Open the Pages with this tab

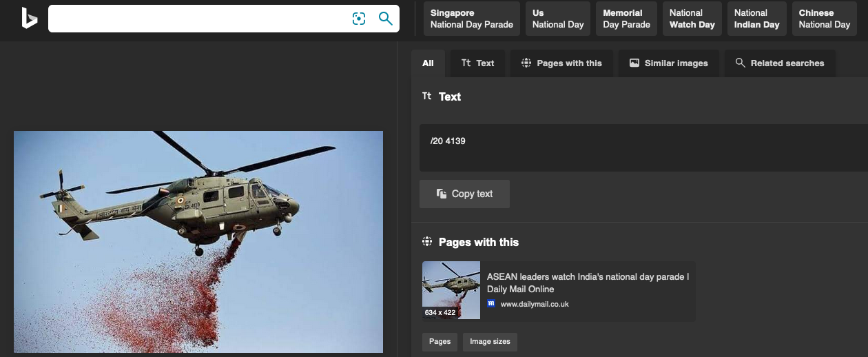pos(561,63)
